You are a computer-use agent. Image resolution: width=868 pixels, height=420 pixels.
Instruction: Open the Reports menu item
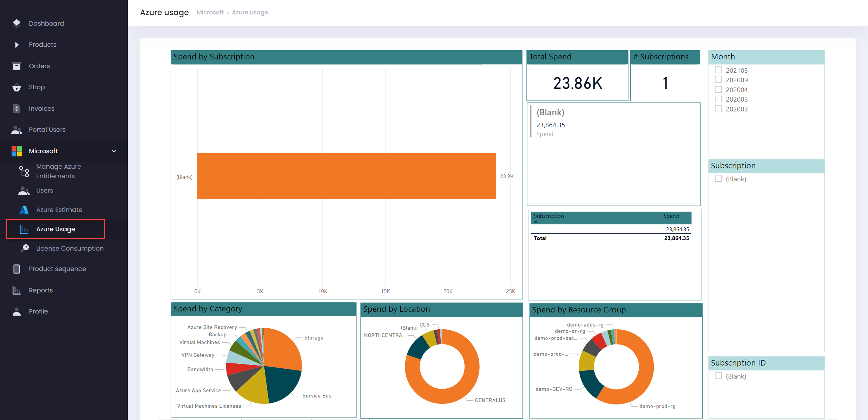point(41,290)
